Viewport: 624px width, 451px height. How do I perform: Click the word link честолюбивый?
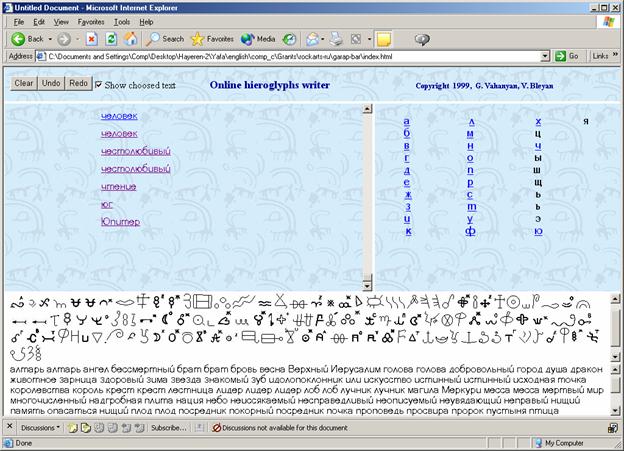pyautogui.click(x=135, y=151)
